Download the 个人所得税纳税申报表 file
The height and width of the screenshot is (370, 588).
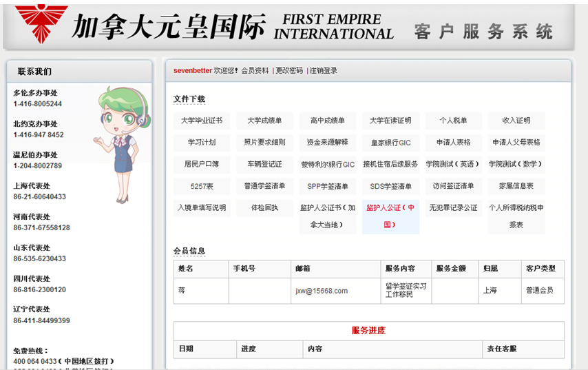click(516, 216)
